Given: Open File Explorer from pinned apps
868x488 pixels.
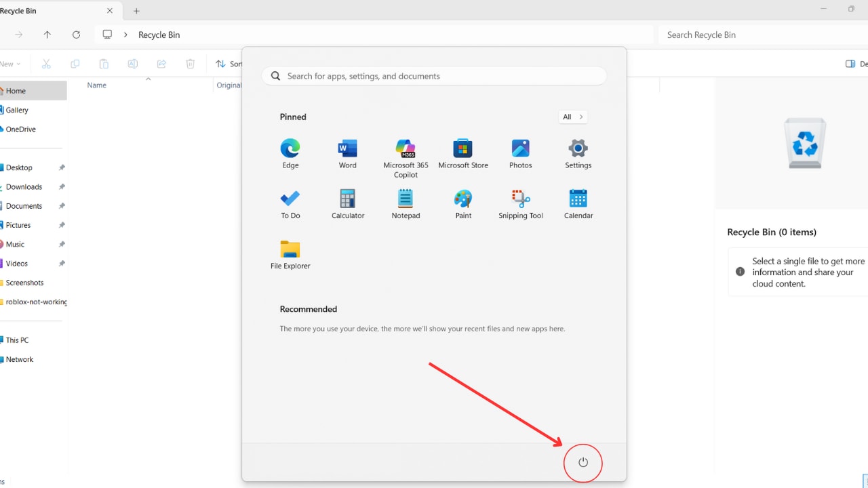Looking at the screenshot, I should [290, 255].
